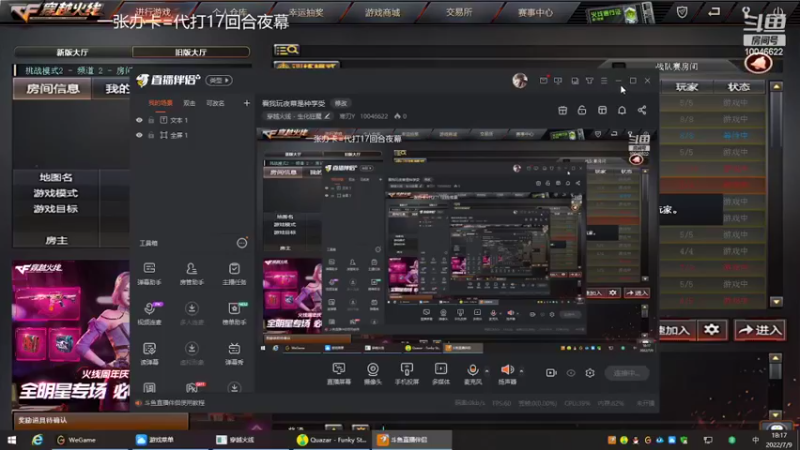The height and width of the screenshot is (450, 800).
Task: Open the PK tool in the toolbox
Action: tap(192, 388)
